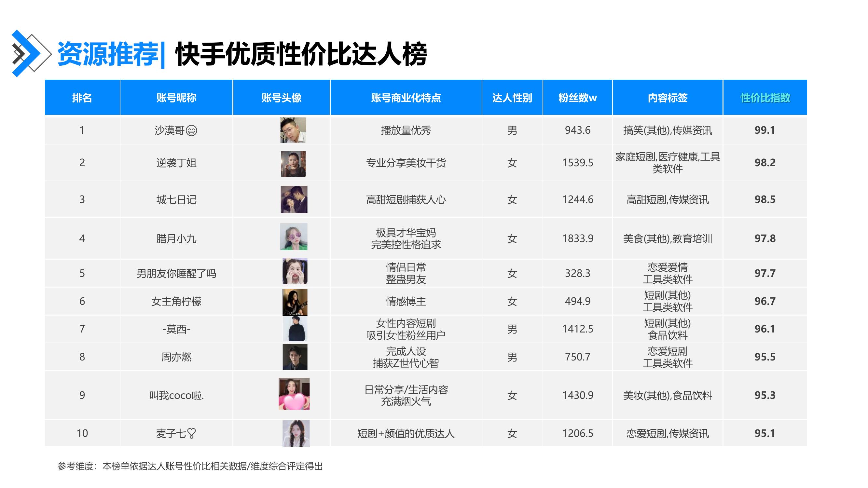Click fan count 1539.5
868x488 pixels.
[x=578, y=163]
